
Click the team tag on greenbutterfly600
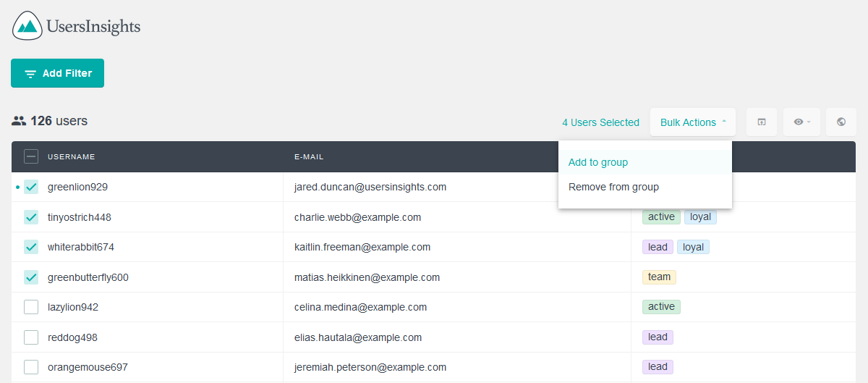[659, 277]
